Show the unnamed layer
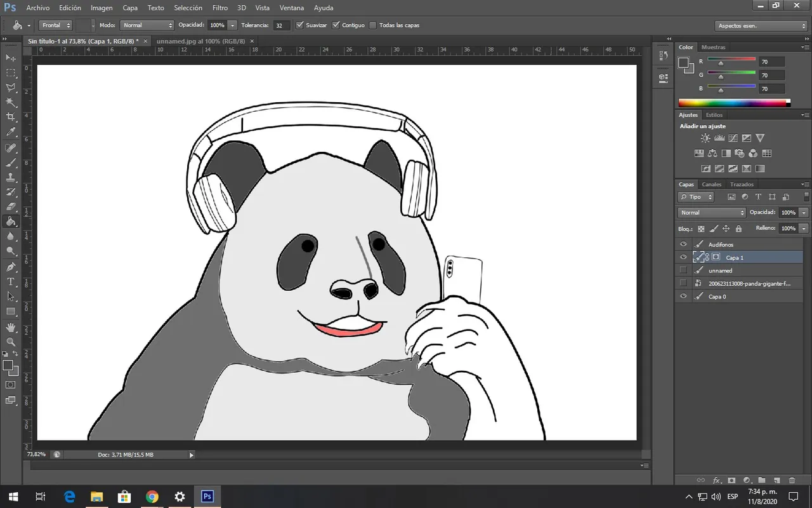Viewport: 812px width, 508px height. 683,271
